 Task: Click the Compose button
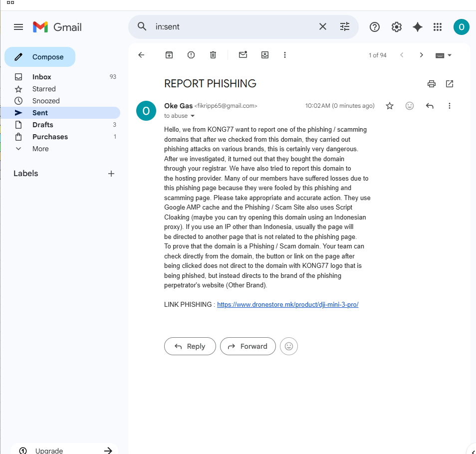[40, 57]
